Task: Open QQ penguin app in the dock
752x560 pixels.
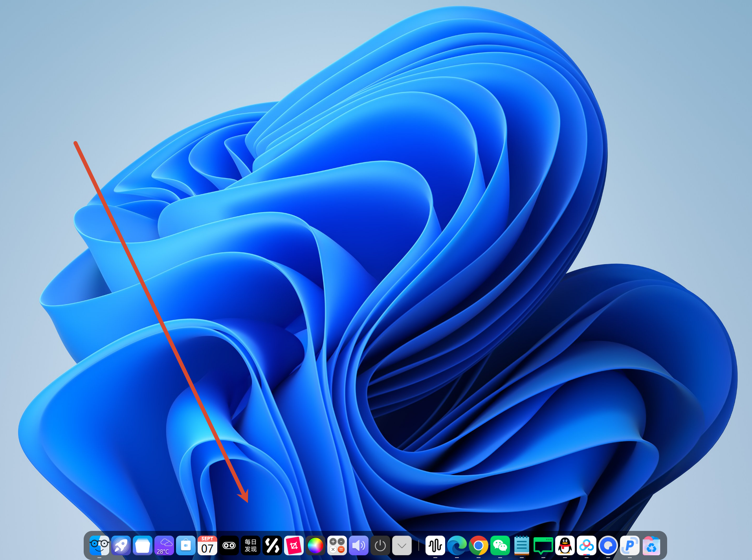Action: [565, 545]
